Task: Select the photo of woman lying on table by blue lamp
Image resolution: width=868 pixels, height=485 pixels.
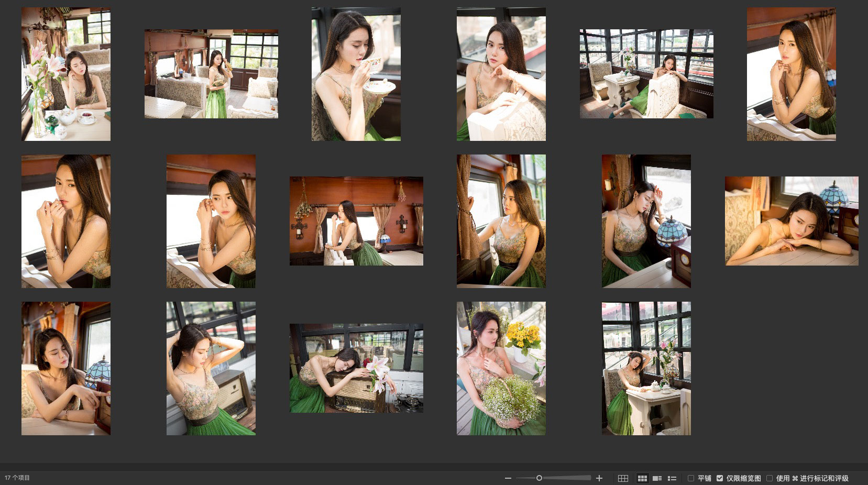Action: click(x=792, y=221)
